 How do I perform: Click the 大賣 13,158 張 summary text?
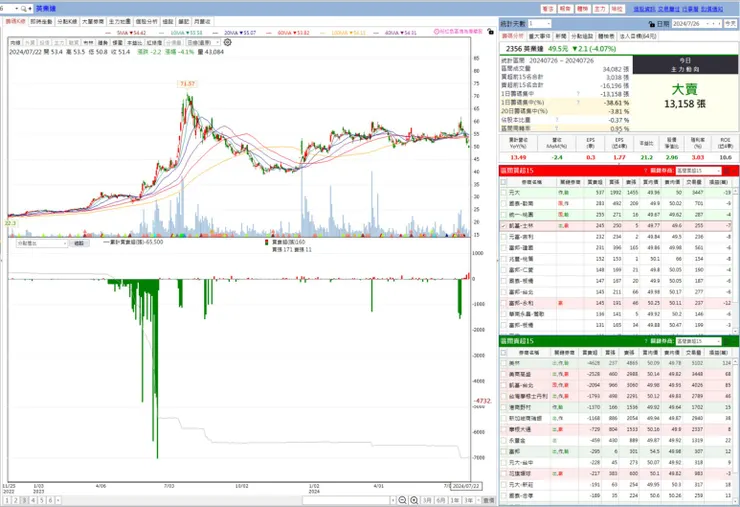[x=685, y=96]
